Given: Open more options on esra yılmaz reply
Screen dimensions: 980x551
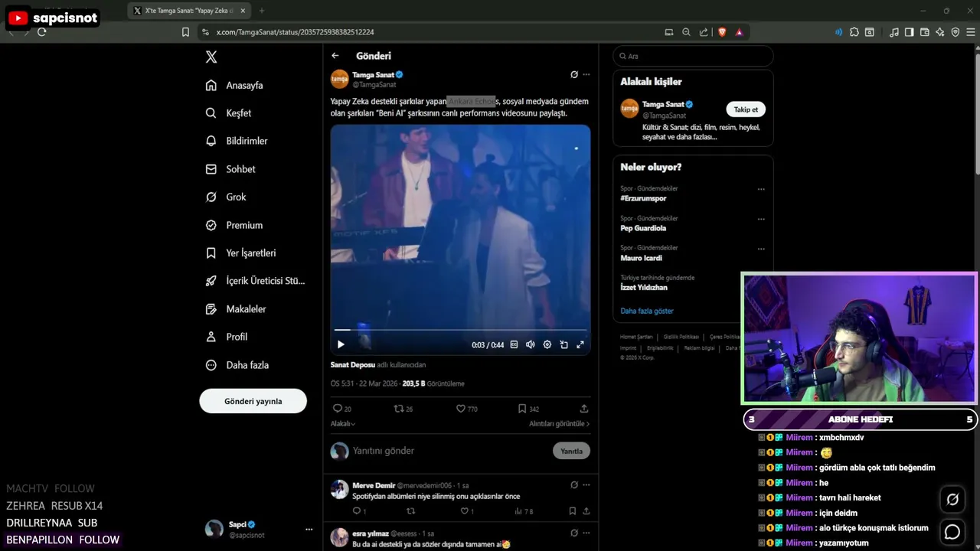Looking at the screenshot, I should click(586, 533).
